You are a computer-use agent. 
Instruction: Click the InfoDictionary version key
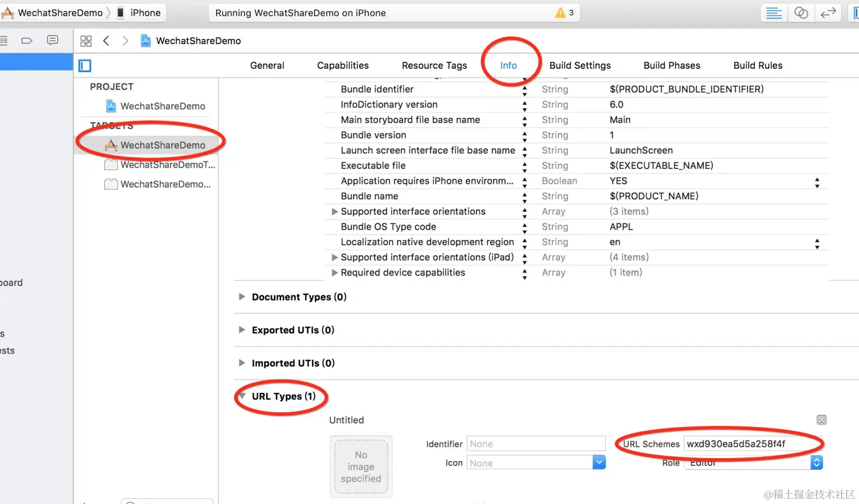pos(389,104)
